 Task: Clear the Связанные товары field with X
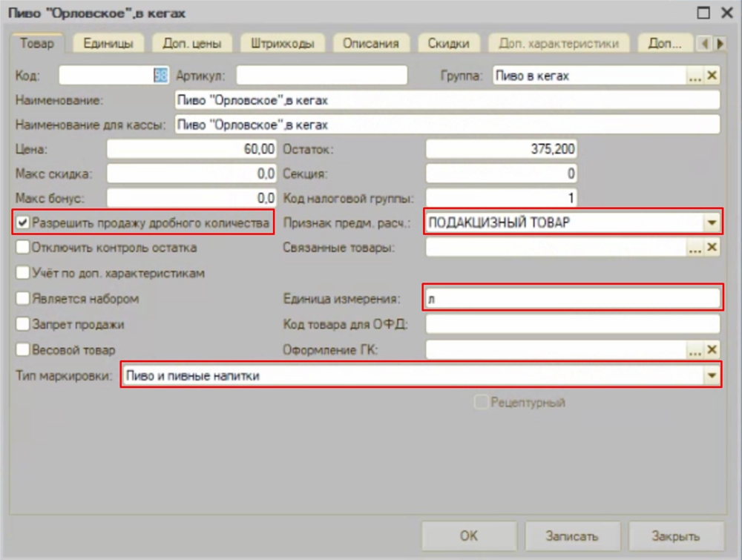(x=712, y=248)
